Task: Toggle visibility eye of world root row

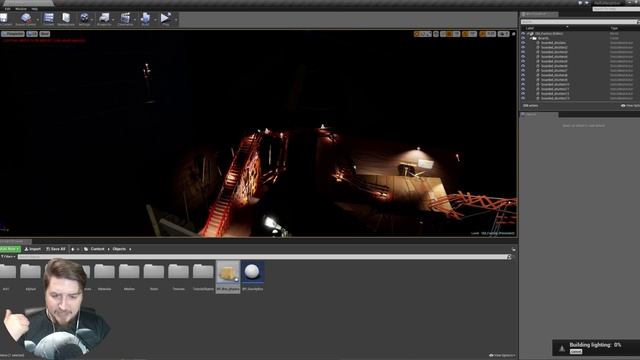Action: 523,33
